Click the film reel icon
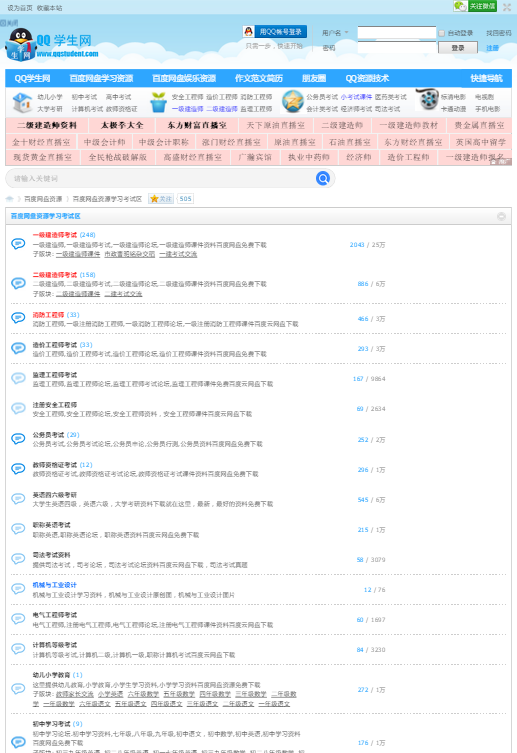 [427, 100]
